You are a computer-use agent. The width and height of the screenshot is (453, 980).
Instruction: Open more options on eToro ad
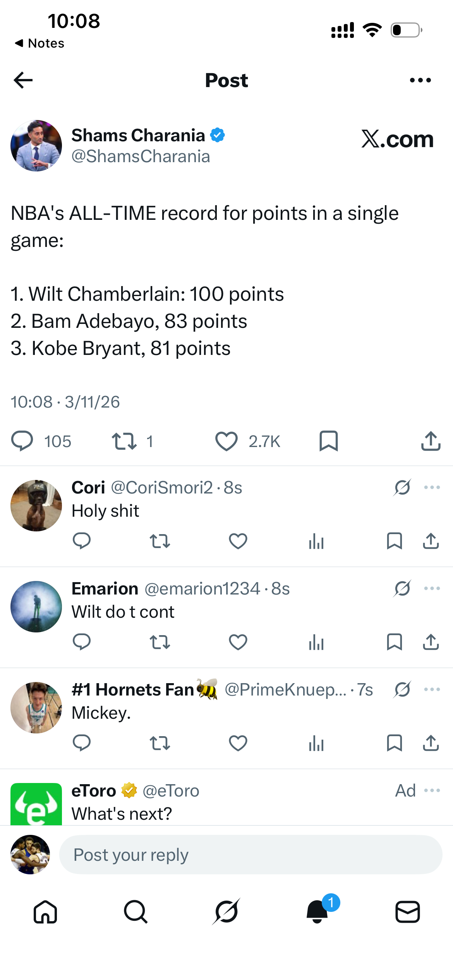(432, 790)
